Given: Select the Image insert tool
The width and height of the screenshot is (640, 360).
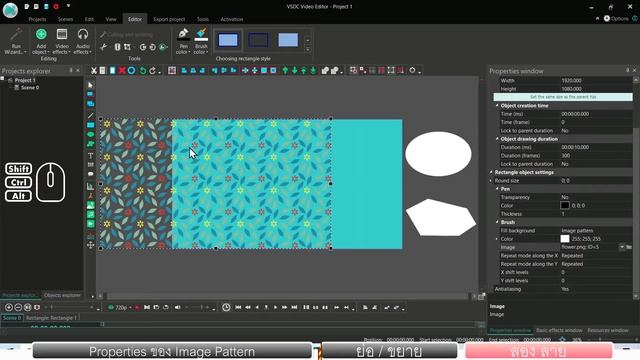Looking at the screenshot, I should pos(91,205).
